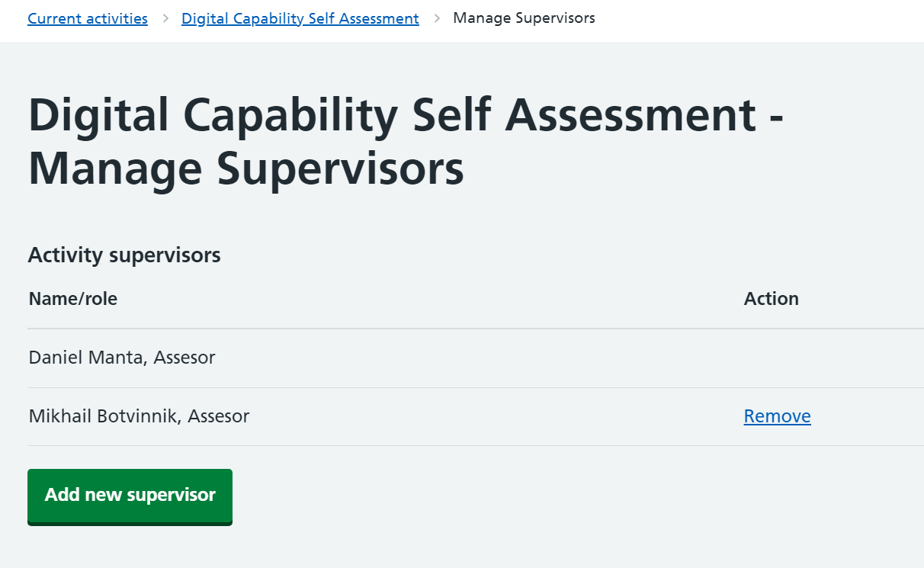Go to Digital Capability Self Assessment breadcrumb
The width and height of the screenshot is (924, 568).
pyautogui.click(x=300, y=18)
